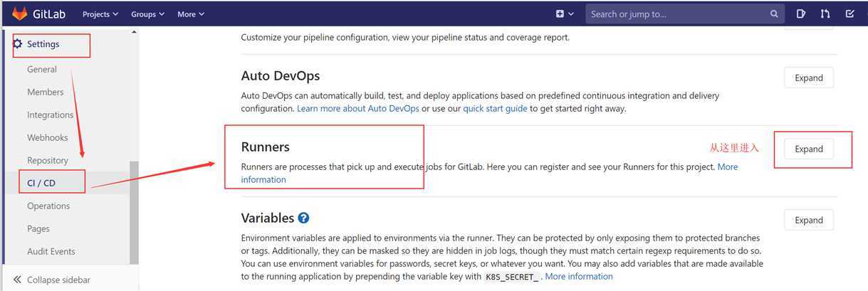The height and width of the screenshot is (291, 868).
Task: Expand the Auto DevOps section
Action: pos(809,78)
